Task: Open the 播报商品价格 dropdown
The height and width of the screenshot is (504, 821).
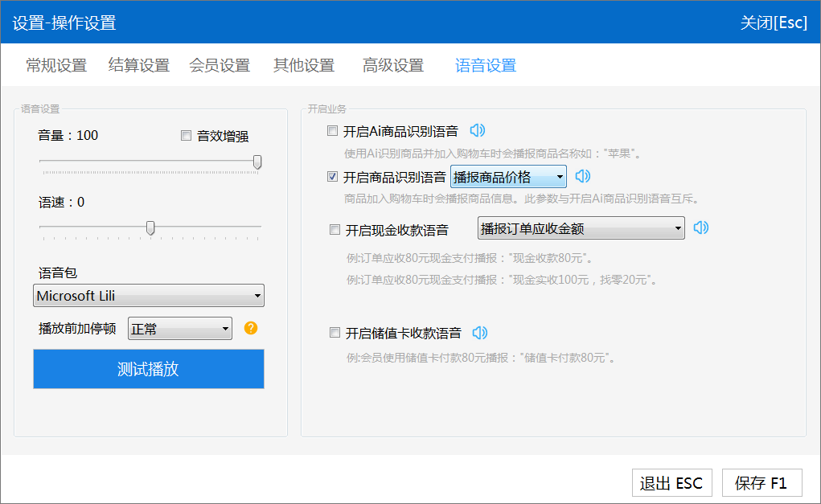Action: [x=508, y=177]
